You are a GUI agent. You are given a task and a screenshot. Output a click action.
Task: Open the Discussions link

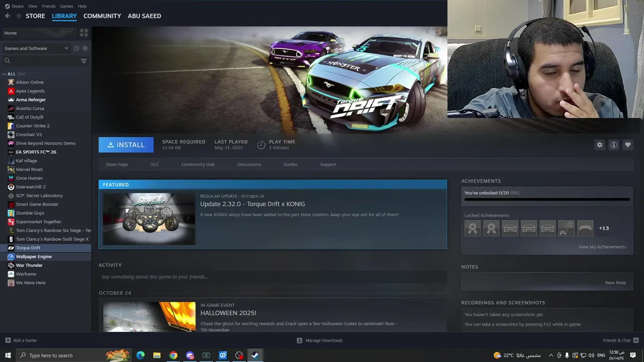[249, 164]
